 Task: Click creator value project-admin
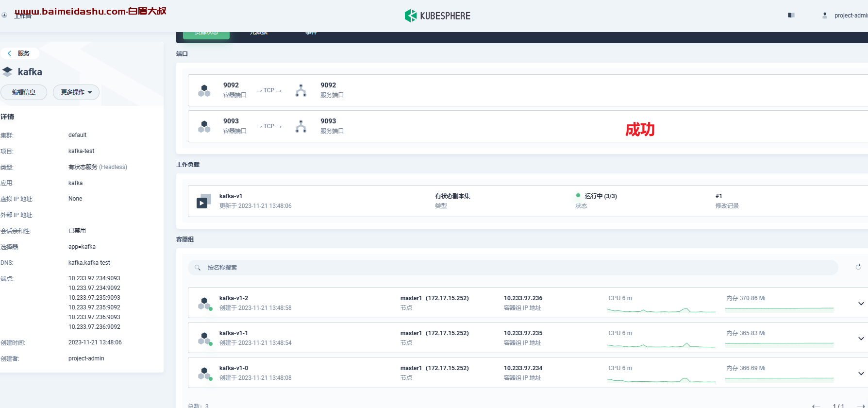pos(86,358)
